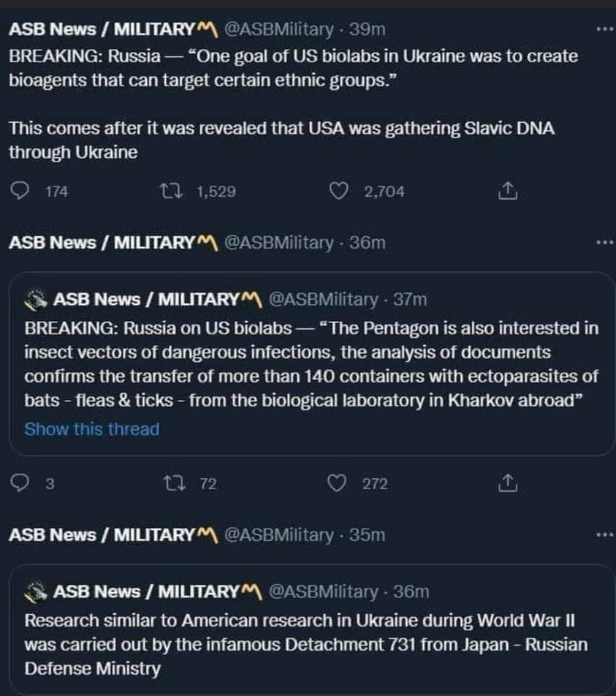Like the tweet with 272 likes
This screenshot has height=696, width=616.
(x=338, y=483)
